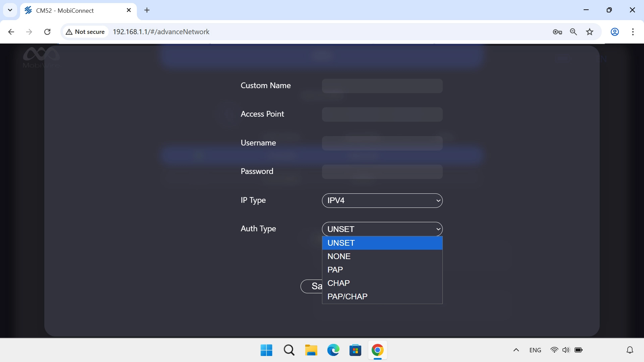The height and width of the screenshot is (362, 644).
Task: Go back to the previous page
Action: (11, 32)
